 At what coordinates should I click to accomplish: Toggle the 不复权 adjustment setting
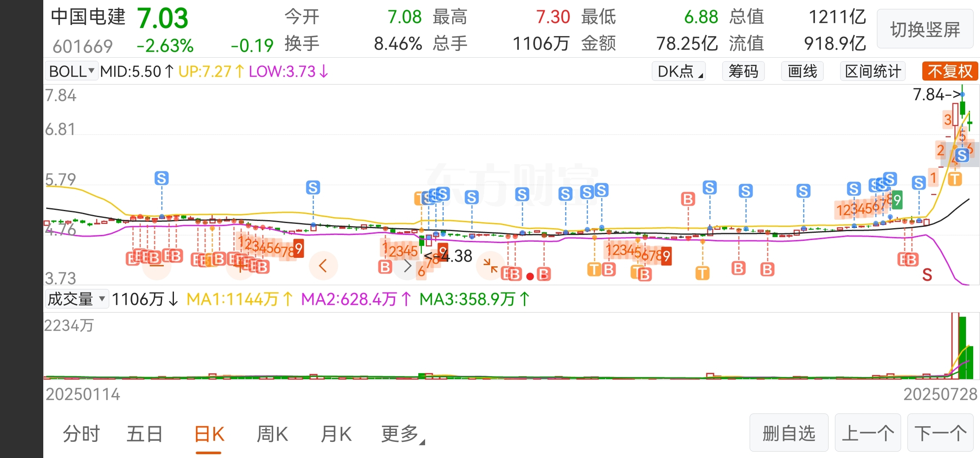(950, 71)
